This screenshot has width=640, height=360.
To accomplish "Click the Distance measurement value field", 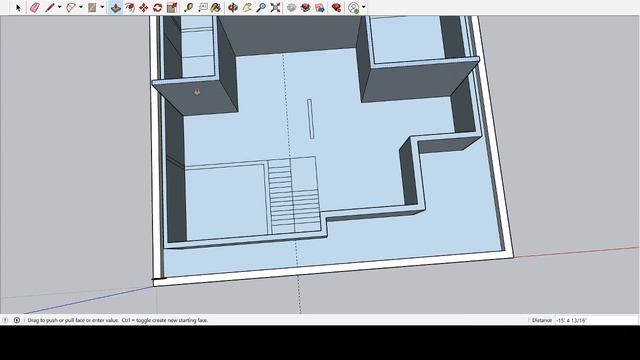I will (x=596, y=320).
